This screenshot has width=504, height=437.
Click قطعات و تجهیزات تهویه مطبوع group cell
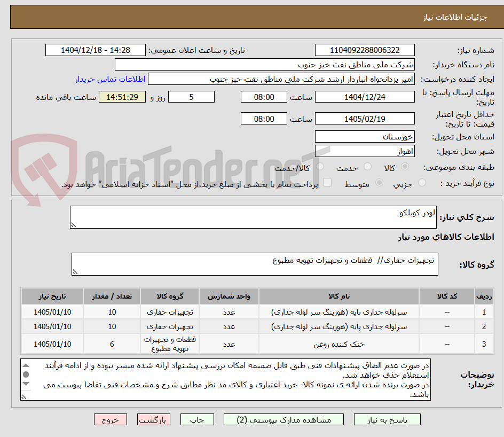pyautogui.click(x=170, y=344)
